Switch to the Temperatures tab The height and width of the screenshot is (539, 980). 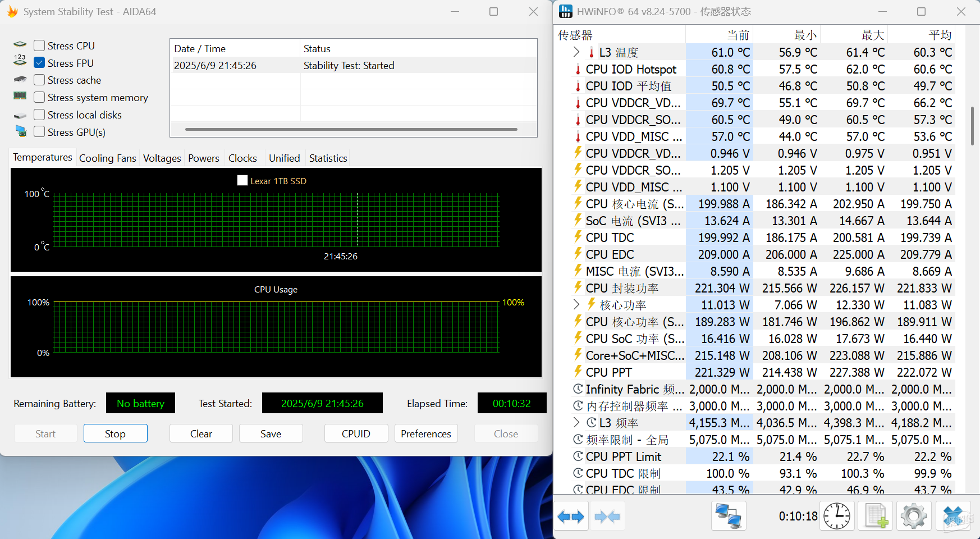tap(43, 157)
